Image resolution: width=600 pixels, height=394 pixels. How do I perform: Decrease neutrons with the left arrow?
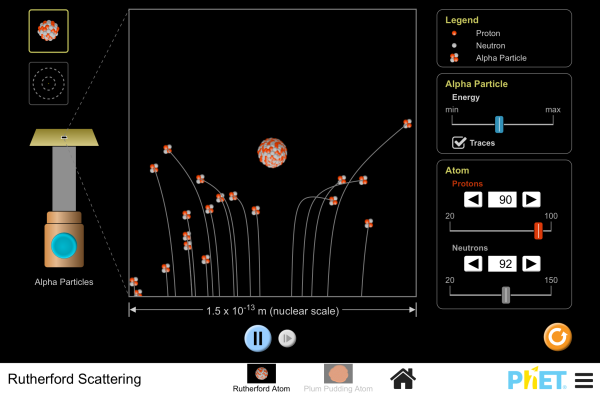(x=473, y=264)
